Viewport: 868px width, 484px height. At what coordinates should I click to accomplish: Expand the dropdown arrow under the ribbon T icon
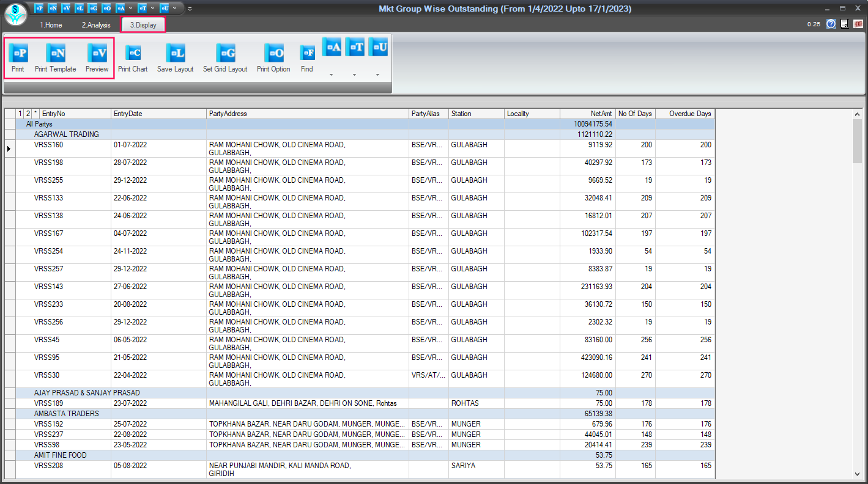pos(355,75)
